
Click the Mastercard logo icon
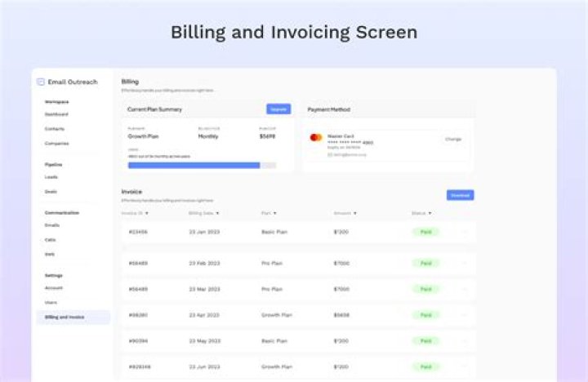315,137
